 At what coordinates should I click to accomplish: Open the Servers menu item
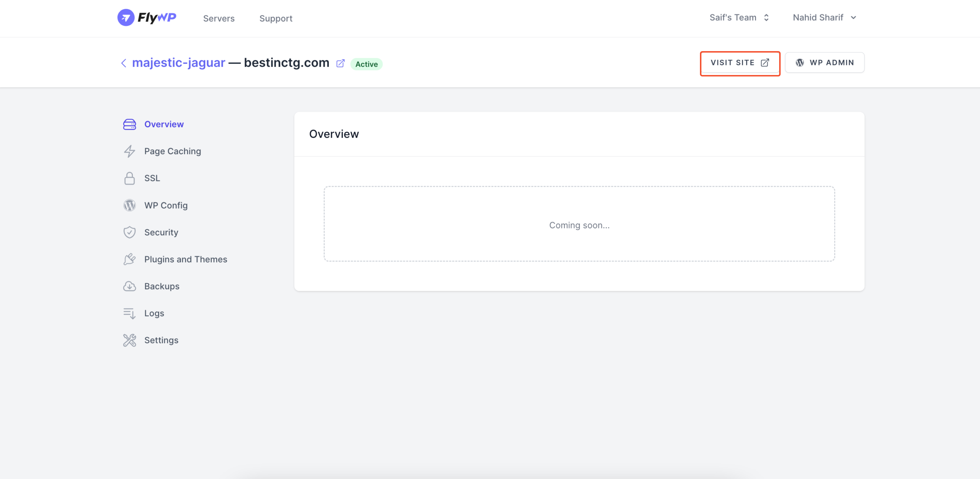coord(219,18)
